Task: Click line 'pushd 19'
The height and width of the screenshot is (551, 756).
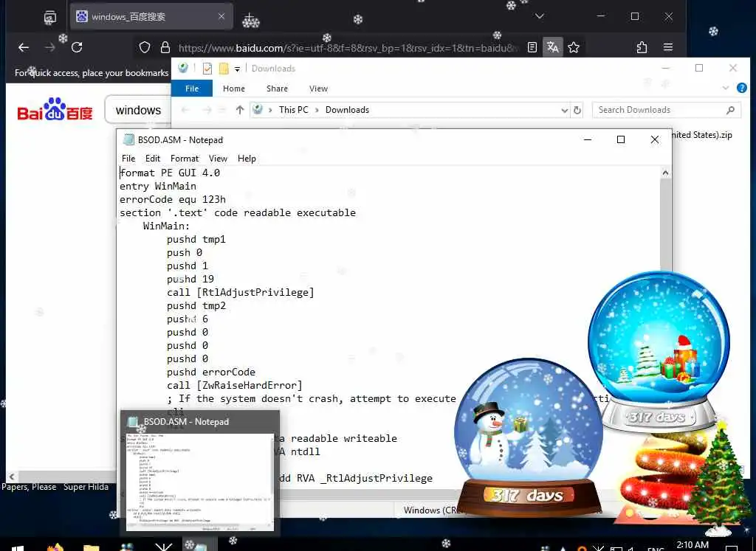Action: 190,280
